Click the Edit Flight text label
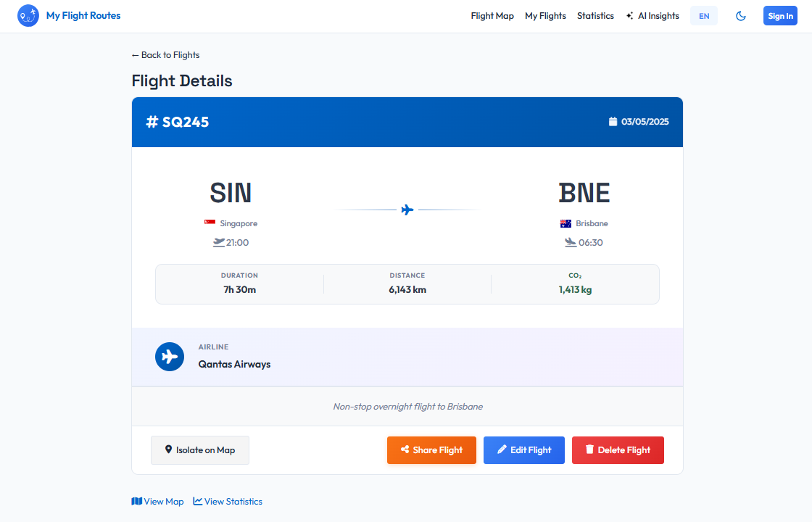The width and height of the screenshot is (812, 522). tap(531, 450)
